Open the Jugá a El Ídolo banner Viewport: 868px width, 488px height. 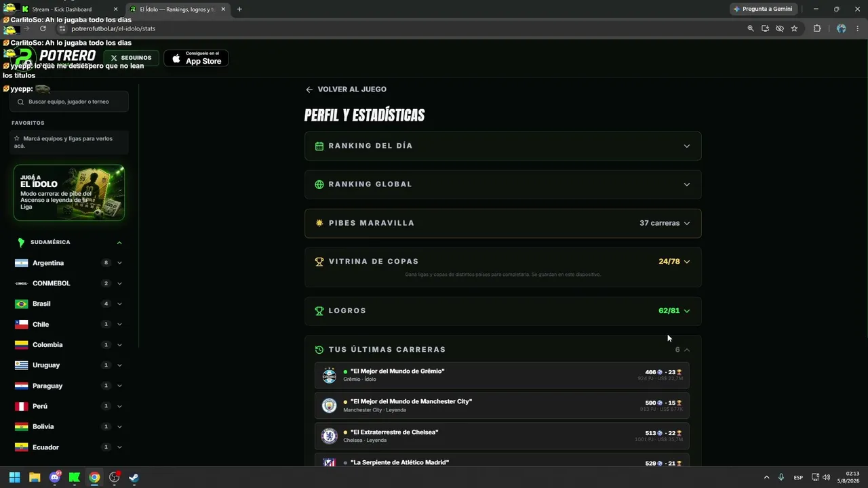click(x=69, y=192)
